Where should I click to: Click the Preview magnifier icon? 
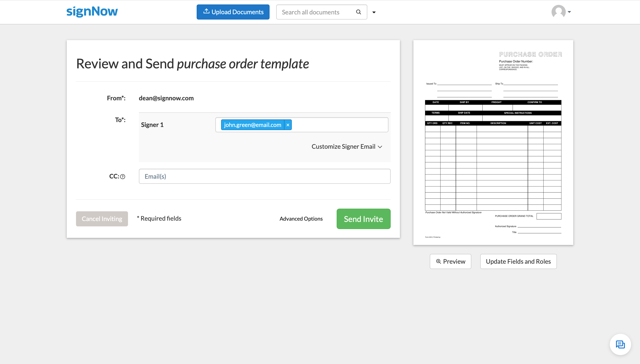[438, 261]
